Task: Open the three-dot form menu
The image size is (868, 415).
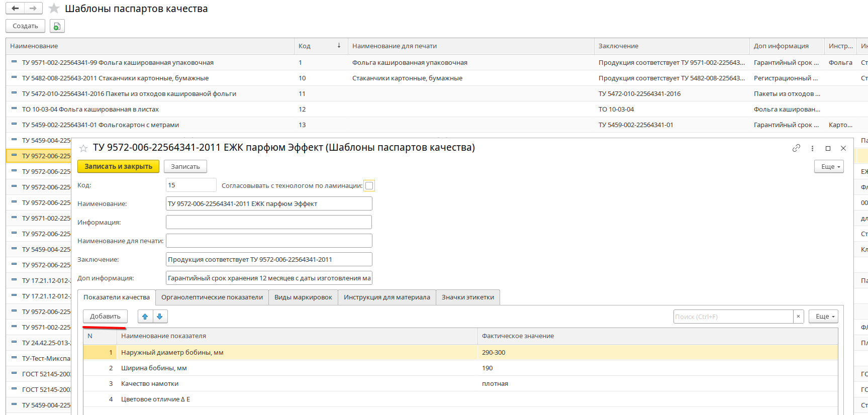Action: [x=812, y=148]
